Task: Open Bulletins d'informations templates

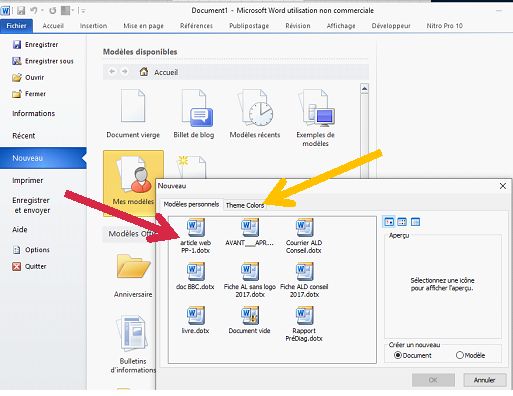Action: coord(133,344)
